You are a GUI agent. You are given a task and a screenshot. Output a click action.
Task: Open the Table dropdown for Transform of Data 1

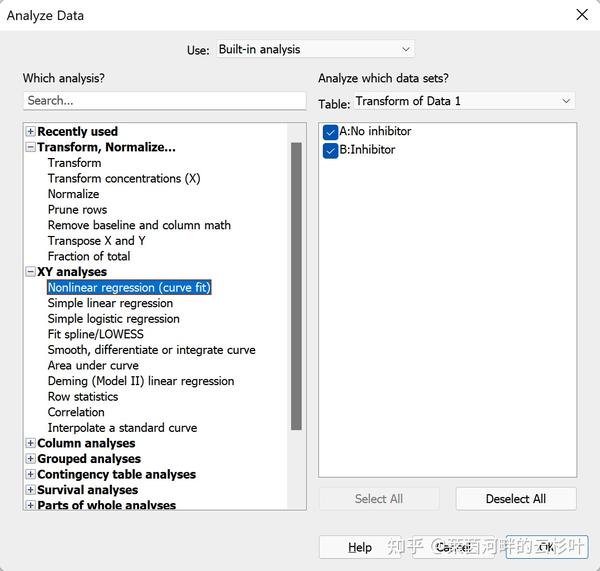(464, 101)
